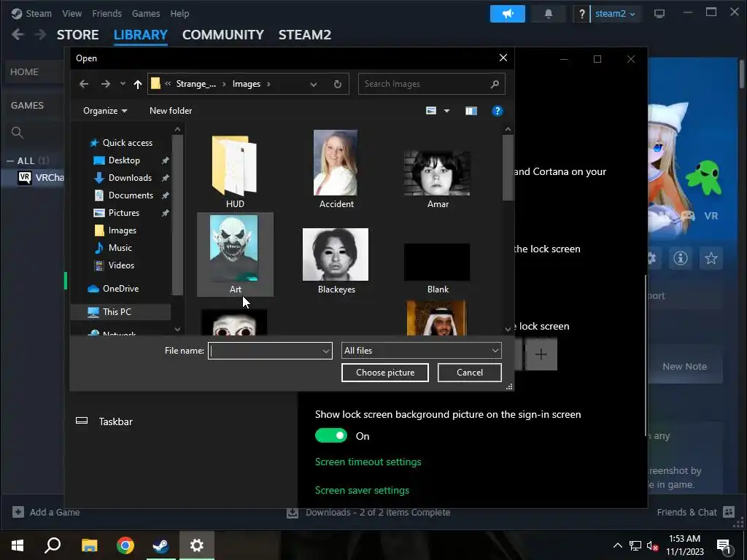Select the Art image thumbnail
This screenshot has height=560, width=747.
(x=236, y=254)
